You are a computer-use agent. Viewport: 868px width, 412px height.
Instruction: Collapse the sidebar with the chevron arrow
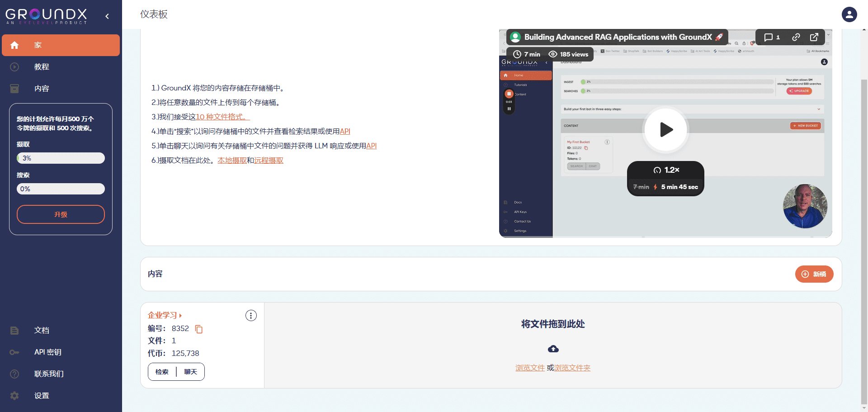point(107,16)
